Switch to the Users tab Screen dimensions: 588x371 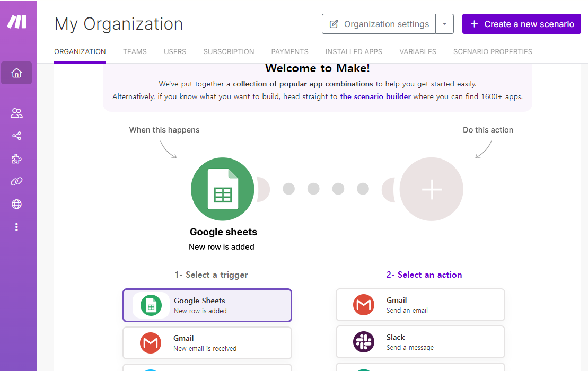[x=175, y=52]
